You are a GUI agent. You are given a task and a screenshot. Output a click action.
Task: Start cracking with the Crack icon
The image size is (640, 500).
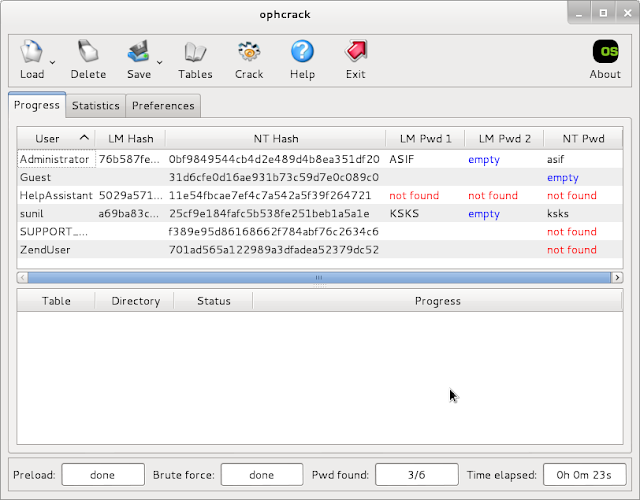coord(249,52)
